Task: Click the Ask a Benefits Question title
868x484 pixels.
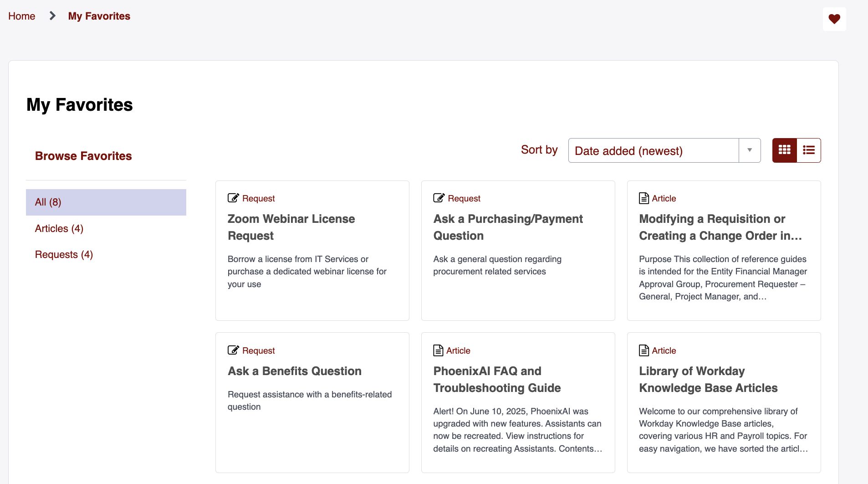Action: point(295,371)
